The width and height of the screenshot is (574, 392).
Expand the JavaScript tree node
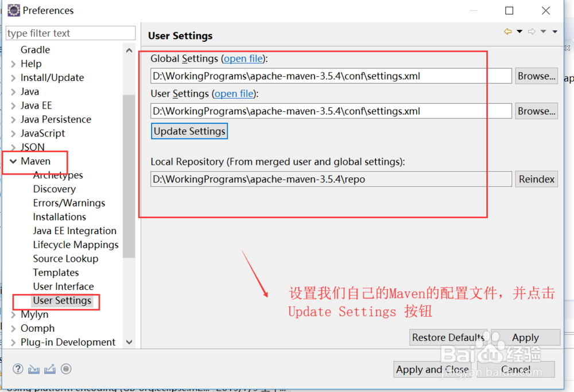[x=13, y=134]
